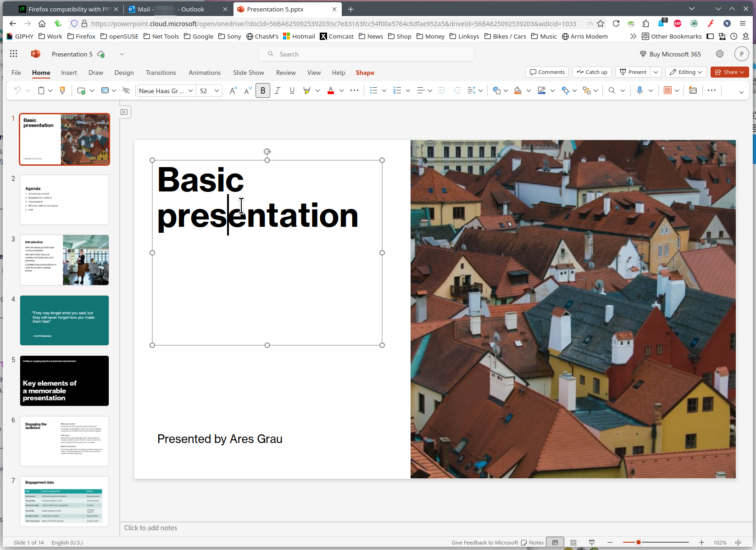Click the Format Painter icon
Viewport: 756px width, 550px height.
[62, 90]
